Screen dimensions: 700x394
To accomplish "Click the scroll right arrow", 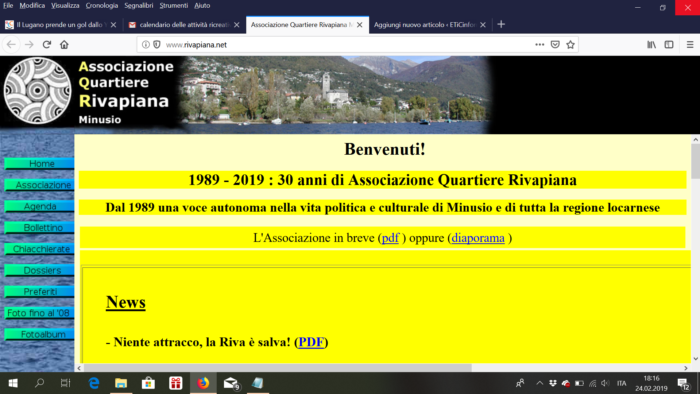I will [x=686, y=368].
